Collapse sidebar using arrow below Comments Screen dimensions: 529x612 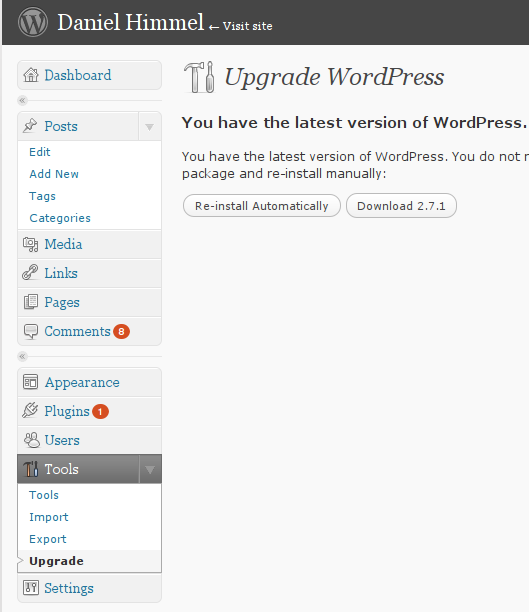coord(22,356)
